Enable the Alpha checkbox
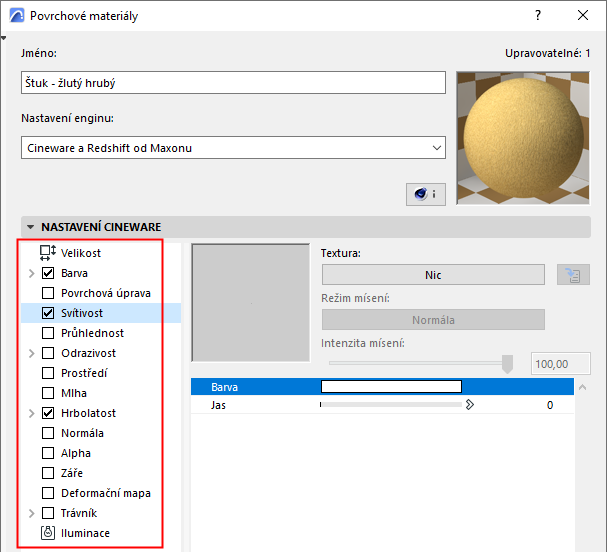 tap(48, 453)
